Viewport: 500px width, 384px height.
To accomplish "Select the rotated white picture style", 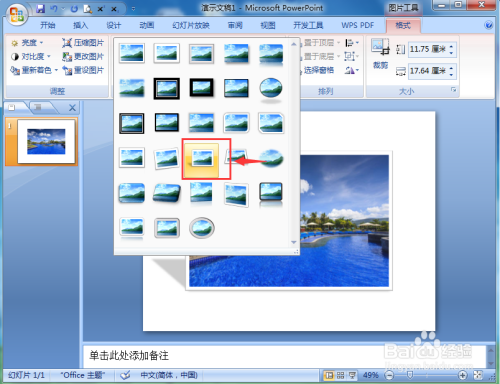I will coord(166,159).
